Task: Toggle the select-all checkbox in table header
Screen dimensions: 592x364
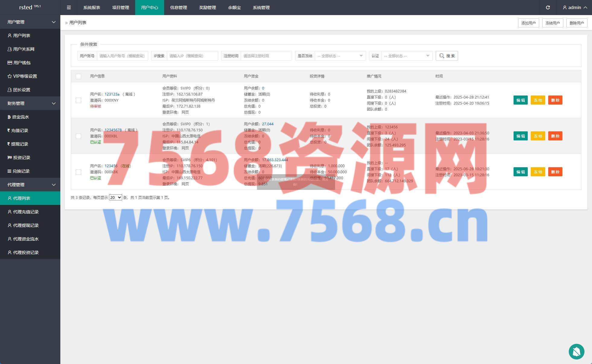Action: (78, 76)
